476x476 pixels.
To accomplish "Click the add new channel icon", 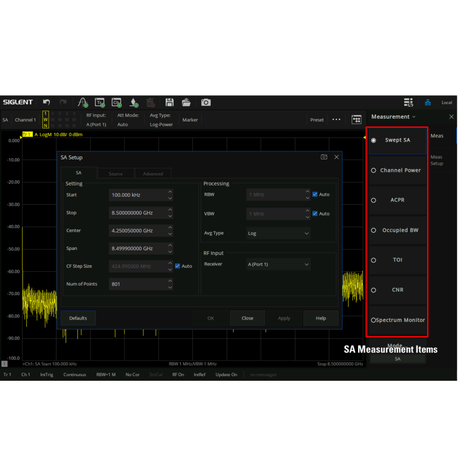I will click(x=117, y=102).
